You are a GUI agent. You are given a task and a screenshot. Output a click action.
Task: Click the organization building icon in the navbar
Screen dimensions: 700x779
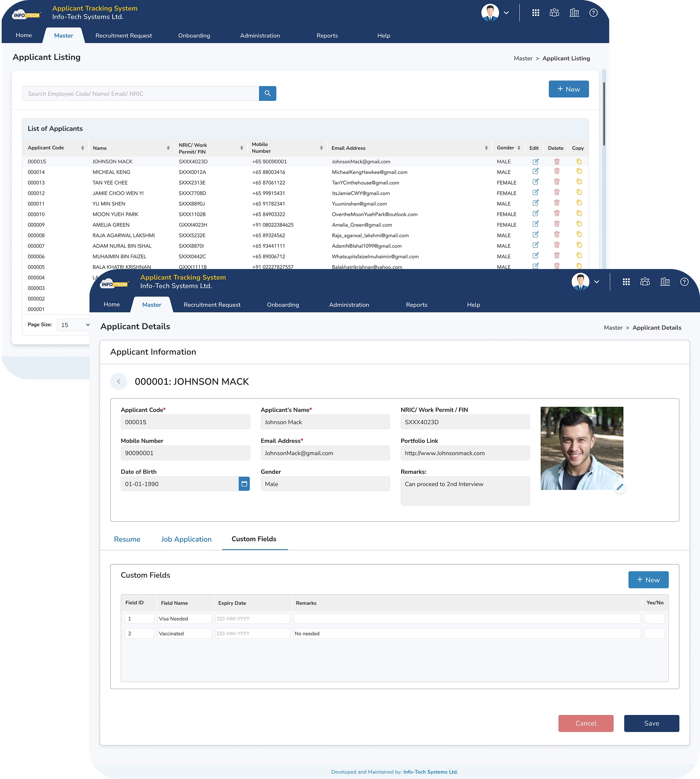(x=665, y=282)
